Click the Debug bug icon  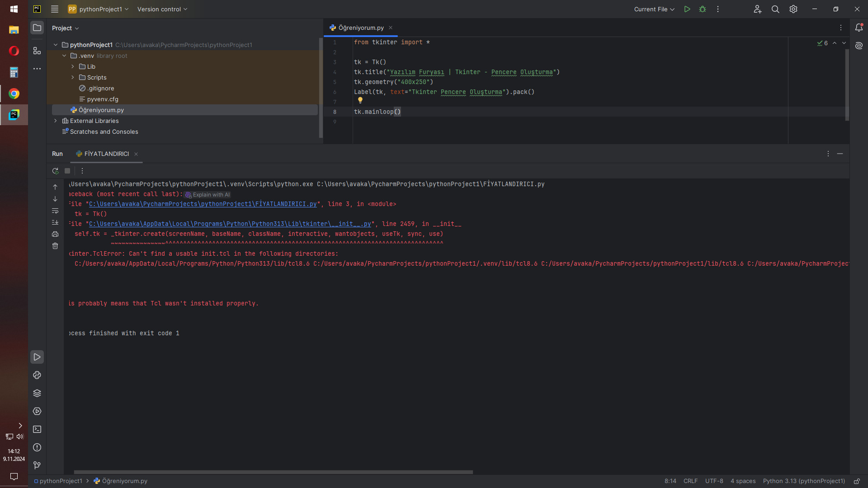[x=703, y=9]
